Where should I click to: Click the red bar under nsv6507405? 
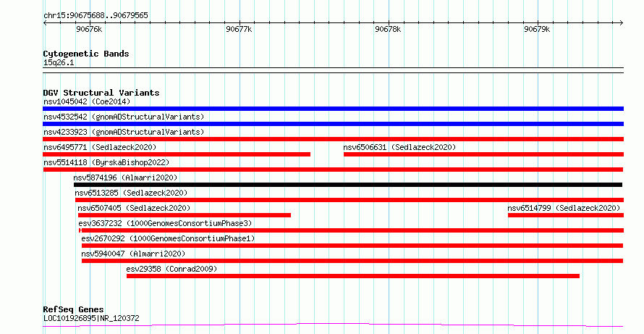point(185,215)
